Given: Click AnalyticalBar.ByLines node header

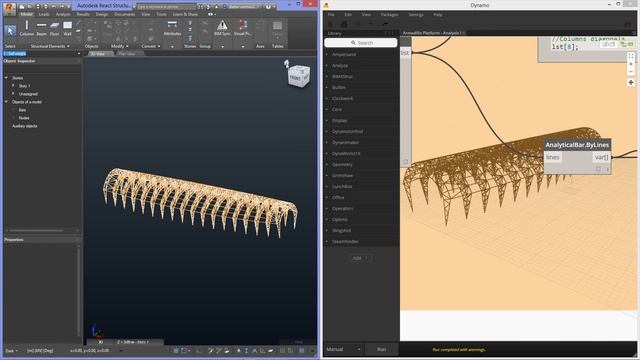Looking at the screenshot, I should click(x=577, y=145).
